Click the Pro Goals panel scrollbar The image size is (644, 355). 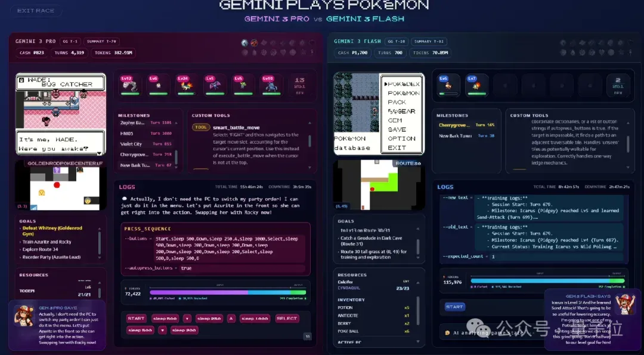100,243
